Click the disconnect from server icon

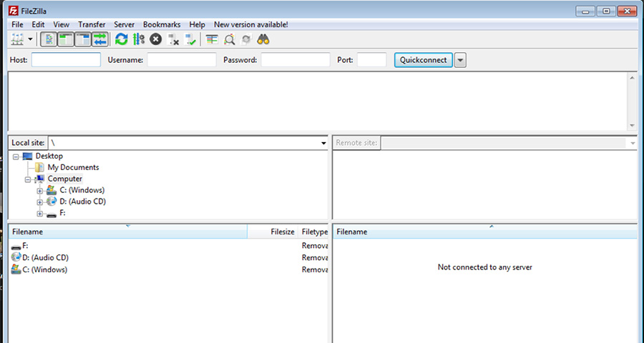[173, 40]
